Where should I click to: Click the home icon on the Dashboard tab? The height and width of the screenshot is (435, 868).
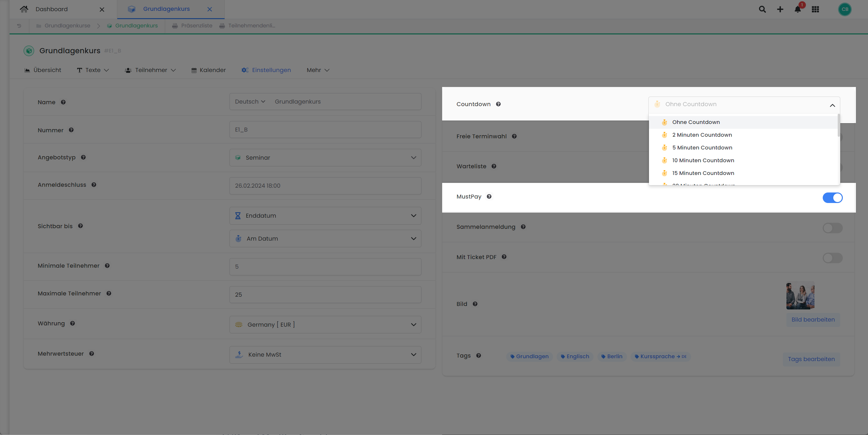pyautogui.click(x=24, y=9)
